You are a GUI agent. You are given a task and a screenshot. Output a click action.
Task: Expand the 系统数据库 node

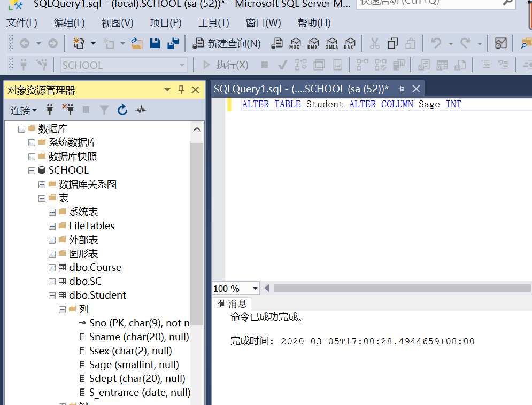32,143
